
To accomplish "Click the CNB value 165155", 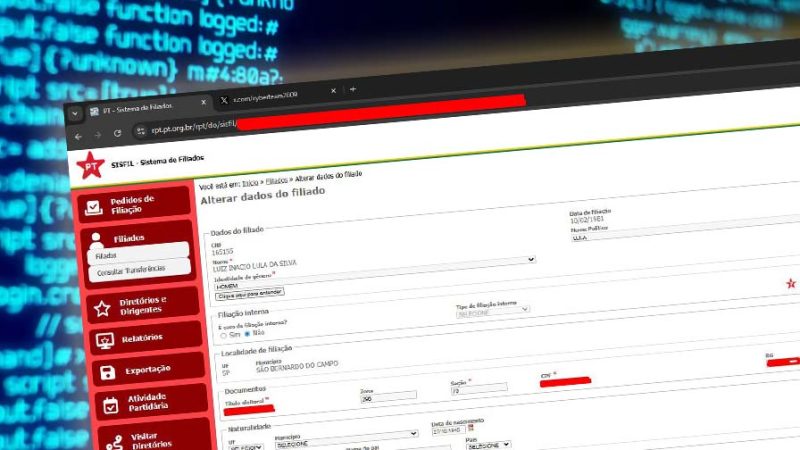I will pos(222,252).
